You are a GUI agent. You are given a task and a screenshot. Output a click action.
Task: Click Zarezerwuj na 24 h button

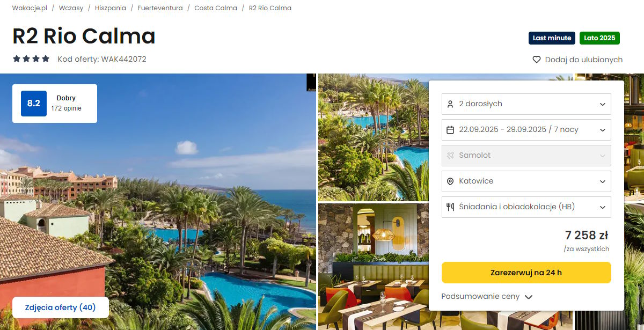tap(526, 273)
